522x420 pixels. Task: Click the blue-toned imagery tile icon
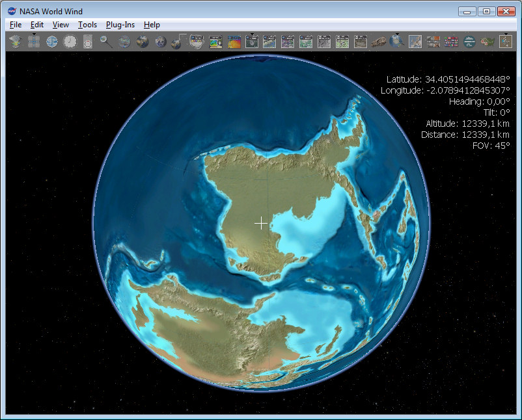[x=269, y=42]
